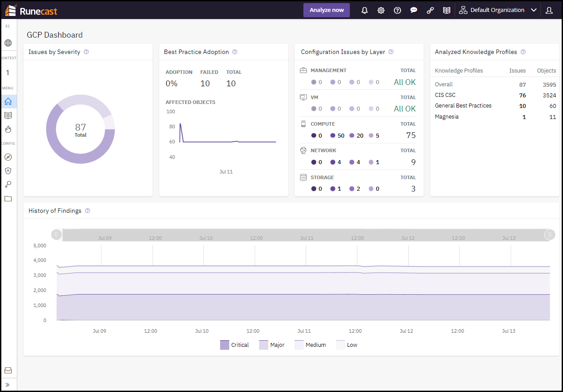This screenshot has height=392, width=563.
Task: Click the Storage total of 3
Action: [x=414, y=189]
